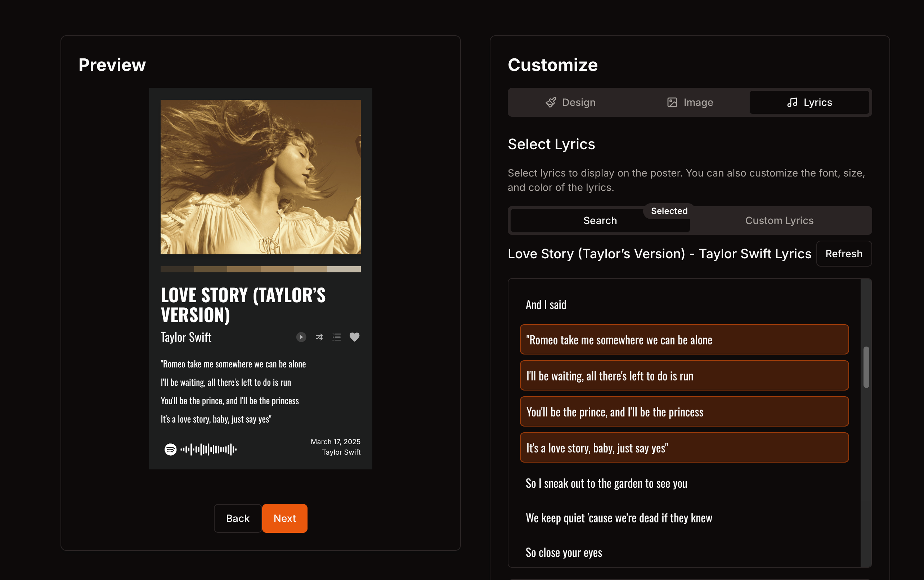The width and height of the screenshot is (924, 580).
Task: Deselect lyric "It's a love story, baby, just say yes"
Action: point(684,448)
